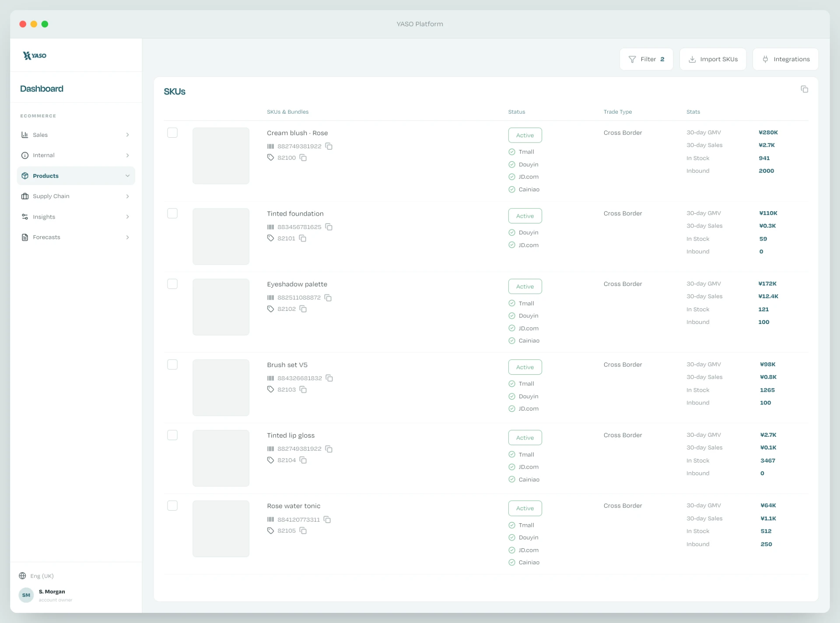Open the Cream blush Rose product thumbnail
Image resolution: width=840 pixels, height=623 pixels.
(221, 156)
